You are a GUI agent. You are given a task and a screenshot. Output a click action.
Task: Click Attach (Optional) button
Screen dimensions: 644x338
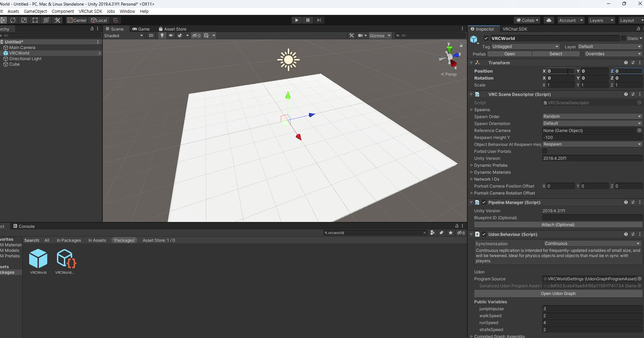[558, 225]
